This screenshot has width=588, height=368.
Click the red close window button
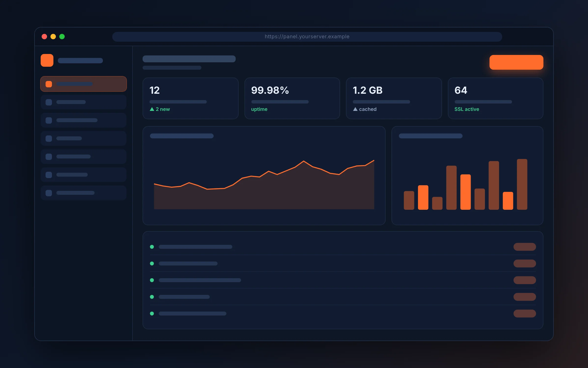(x=44, y=37)
